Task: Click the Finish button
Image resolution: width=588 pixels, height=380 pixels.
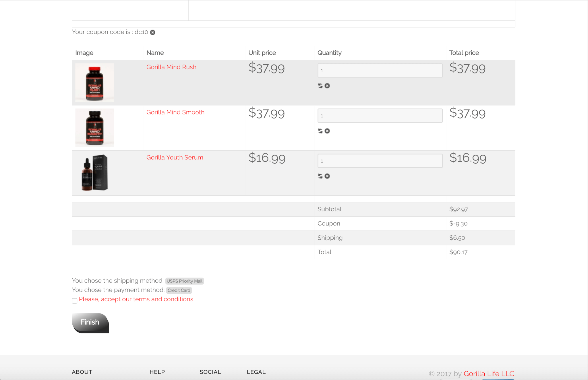Action: (90, 323)
